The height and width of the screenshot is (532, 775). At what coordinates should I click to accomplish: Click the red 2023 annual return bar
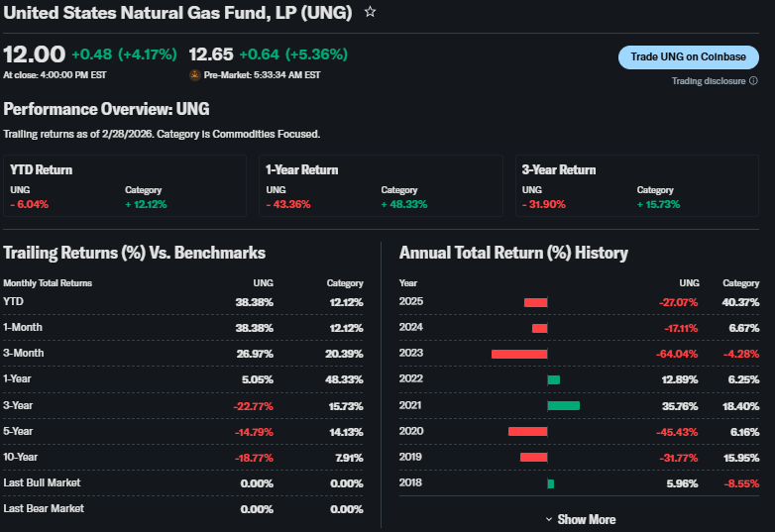click(519, 354)
